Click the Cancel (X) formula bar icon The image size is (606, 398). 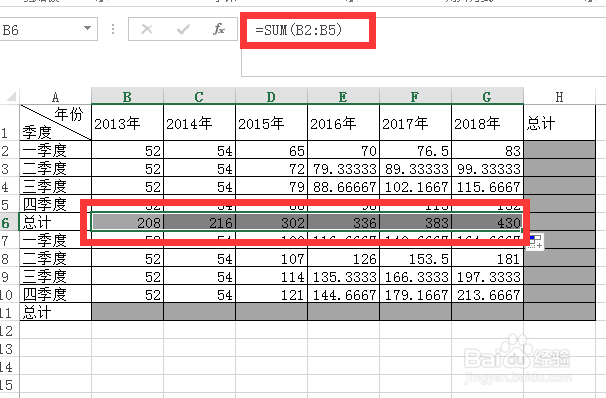[147, 29]
